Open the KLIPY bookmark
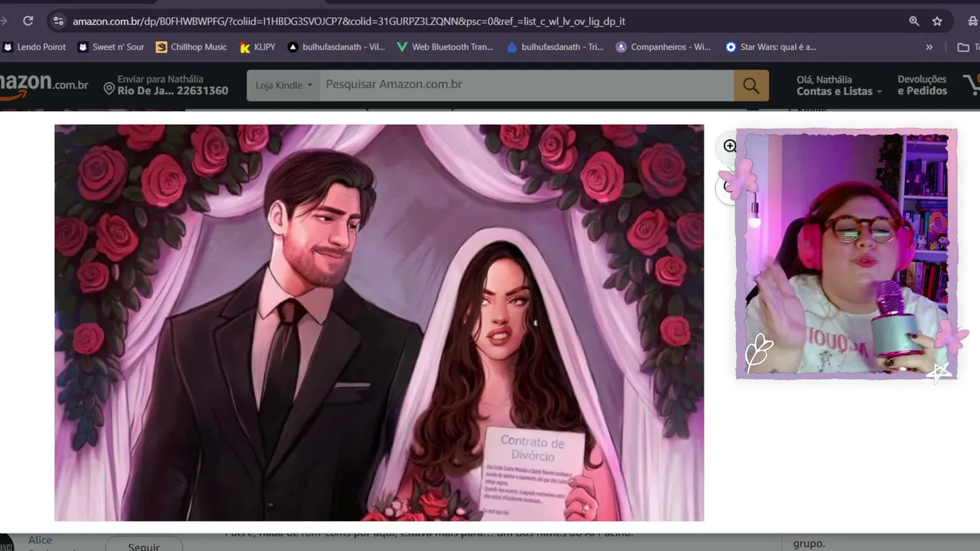 pos(257,47)
